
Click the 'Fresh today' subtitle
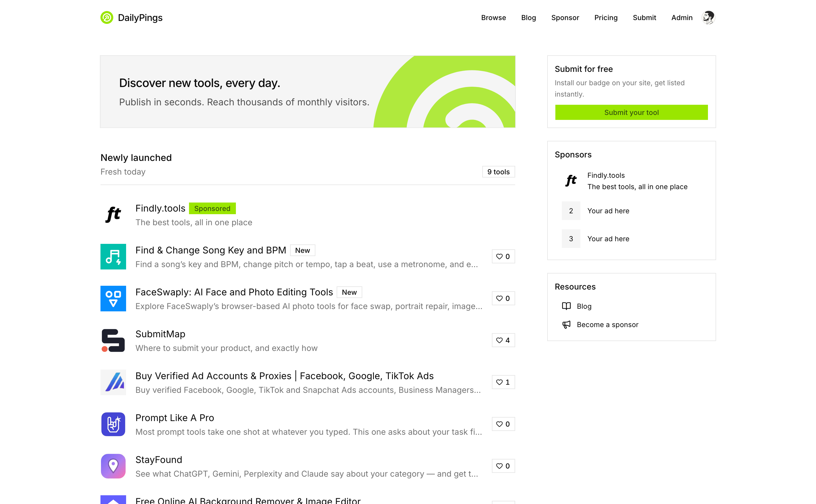tap(123, 172)
